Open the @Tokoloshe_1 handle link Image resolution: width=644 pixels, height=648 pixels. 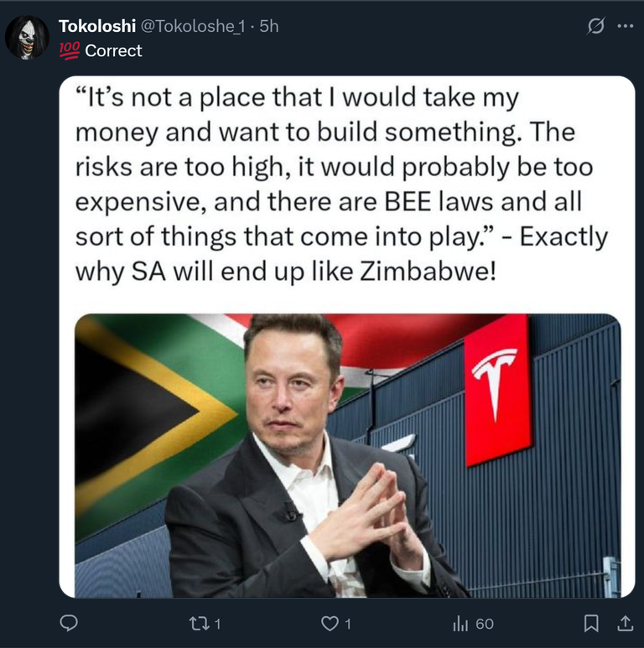coord(193,27)
